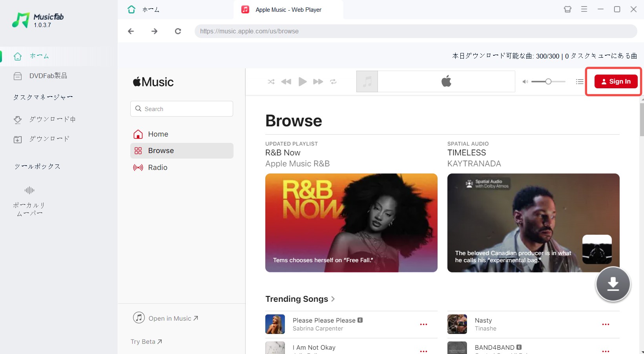Image resolution: width=644 pixels, height=354 pixels.
Task: Adjust the volume slider
Action: (x=548, y=82)
